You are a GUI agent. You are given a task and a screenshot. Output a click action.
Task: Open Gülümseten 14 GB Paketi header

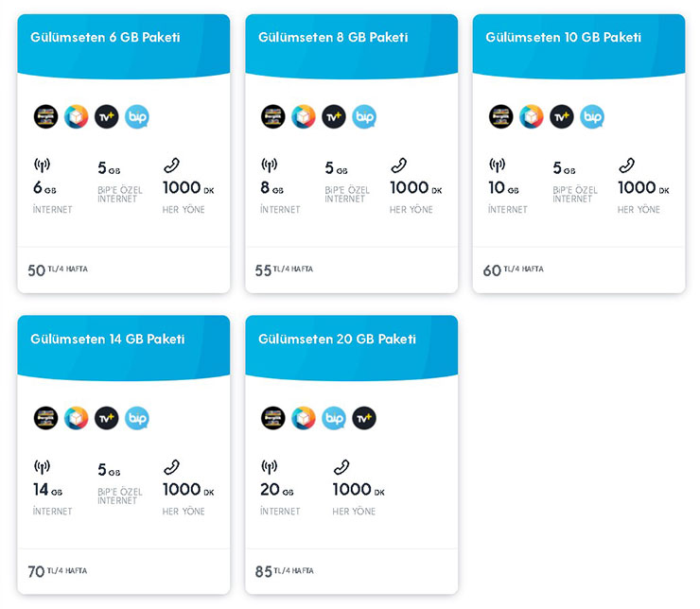(108, 339)
